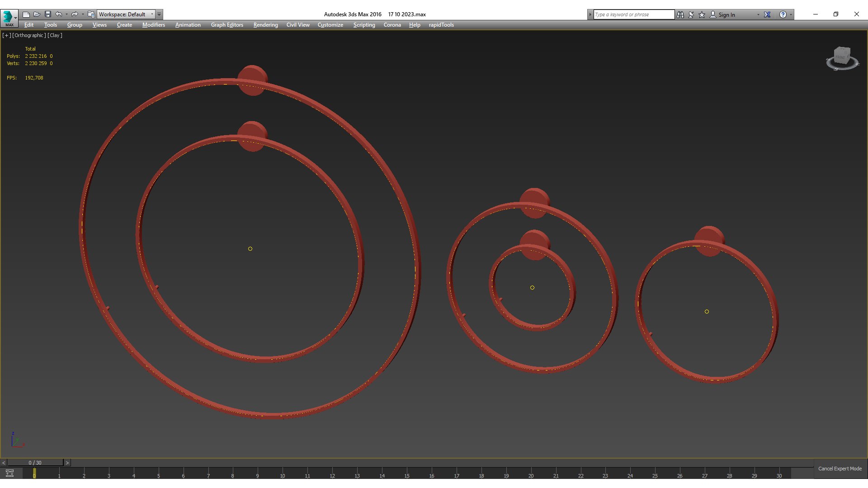Open the Civil View menu
This screenshot has height=488, width=868.
[x=298, y=25]
